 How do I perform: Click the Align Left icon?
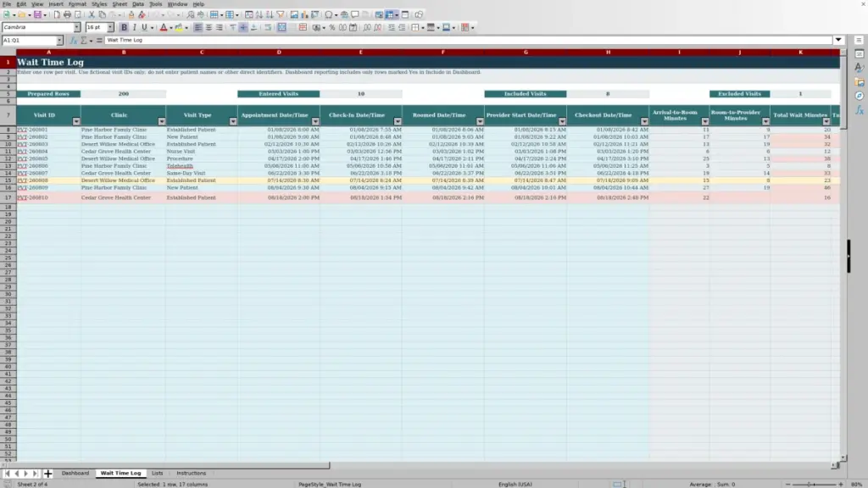click(x=198, y=27)
